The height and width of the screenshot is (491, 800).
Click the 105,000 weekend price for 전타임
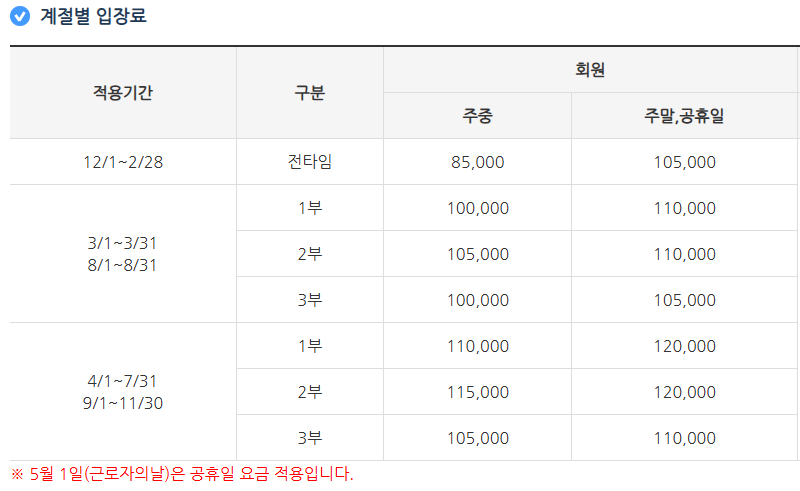coord(684,162)
